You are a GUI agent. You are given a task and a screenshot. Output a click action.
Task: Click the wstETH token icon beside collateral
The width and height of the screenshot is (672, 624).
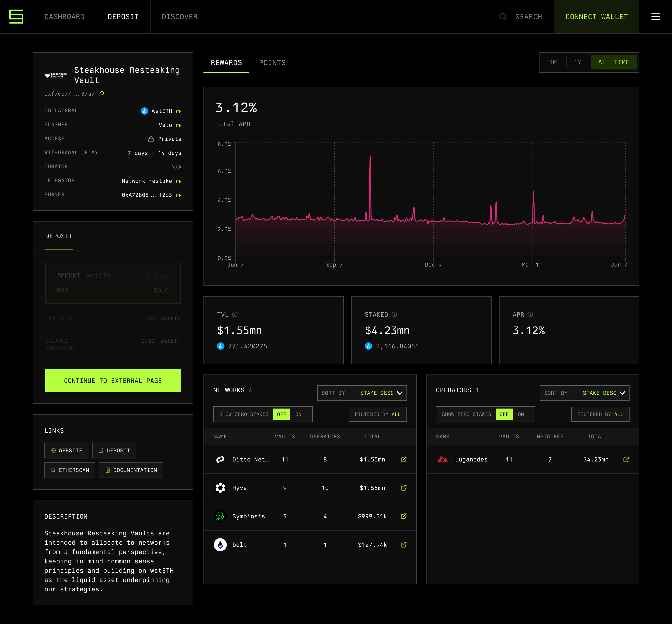pos(145,111)
